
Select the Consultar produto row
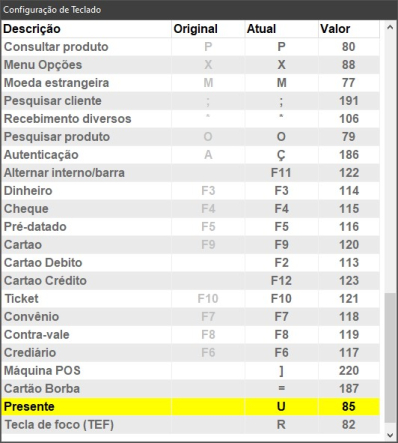pyautogui.click(x=190, y=47)
